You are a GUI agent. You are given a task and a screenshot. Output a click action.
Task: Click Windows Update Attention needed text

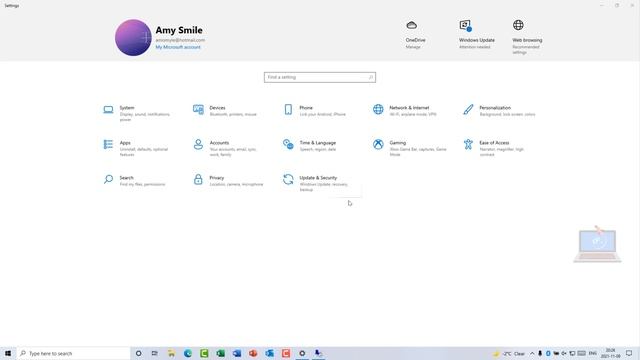tap(474, 47)
